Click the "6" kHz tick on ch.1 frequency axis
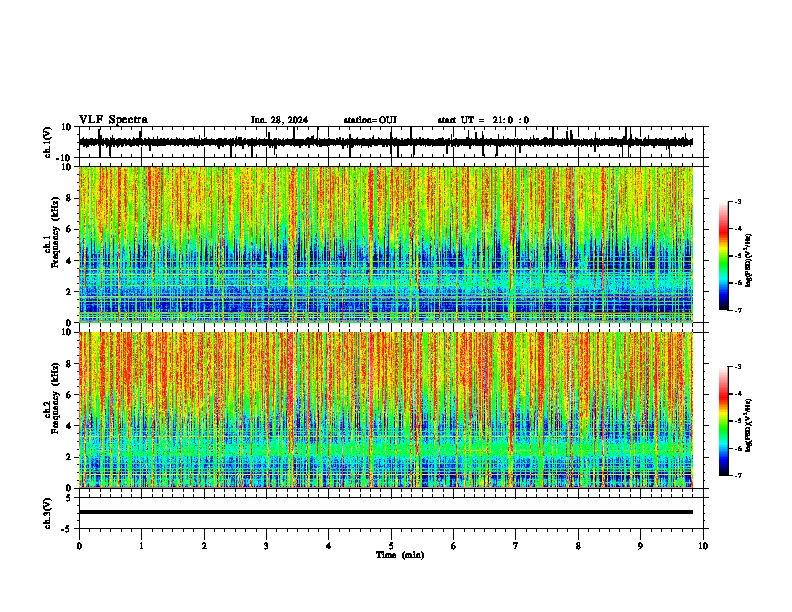 point(70,229)
